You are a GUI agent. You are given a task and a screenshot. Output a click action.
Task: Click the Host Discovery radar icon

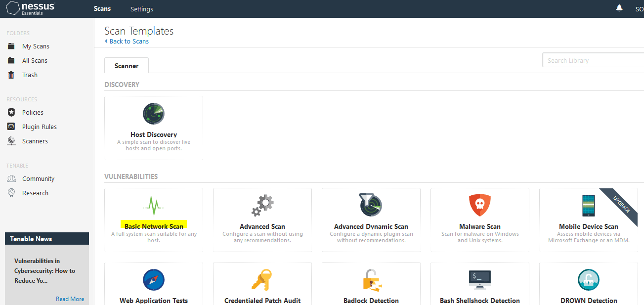tap(154, 114)
